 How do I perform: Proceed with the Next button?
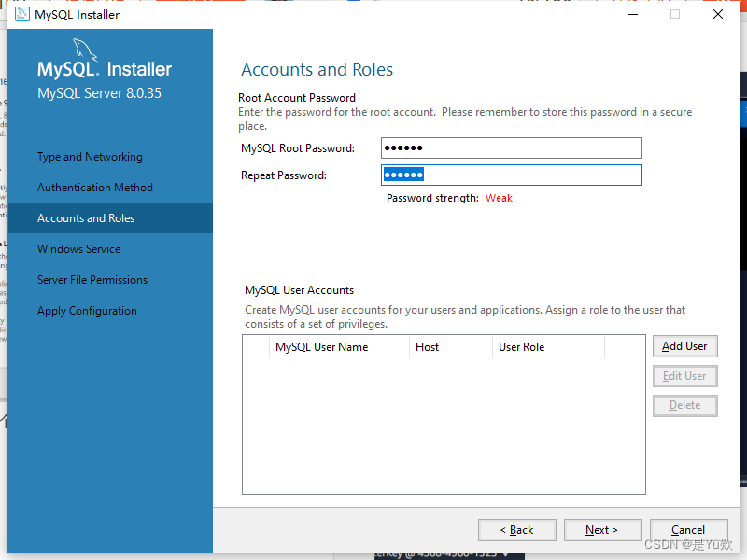click(x=602, y=530)
